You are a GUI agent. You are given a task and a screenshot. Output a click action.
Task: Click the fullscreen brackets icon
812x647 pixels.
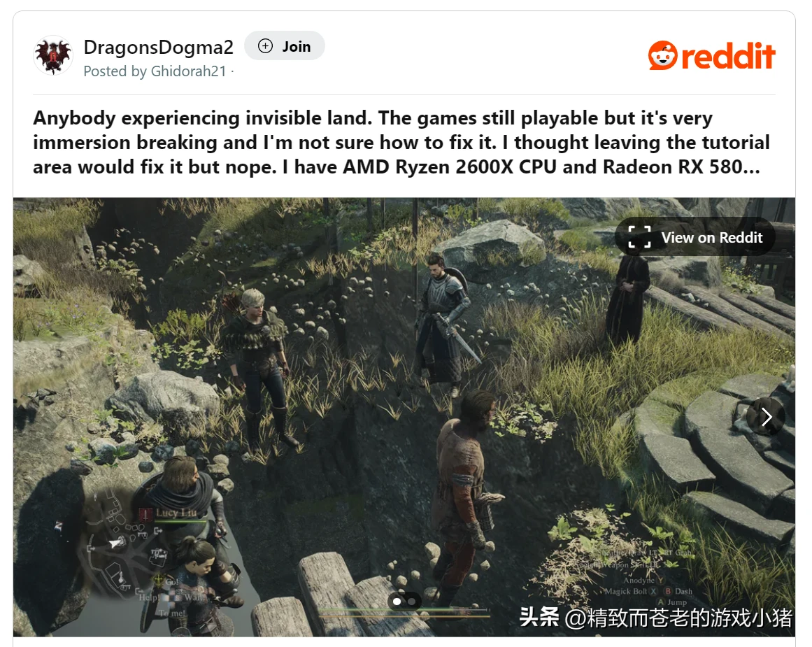point(639,237)
